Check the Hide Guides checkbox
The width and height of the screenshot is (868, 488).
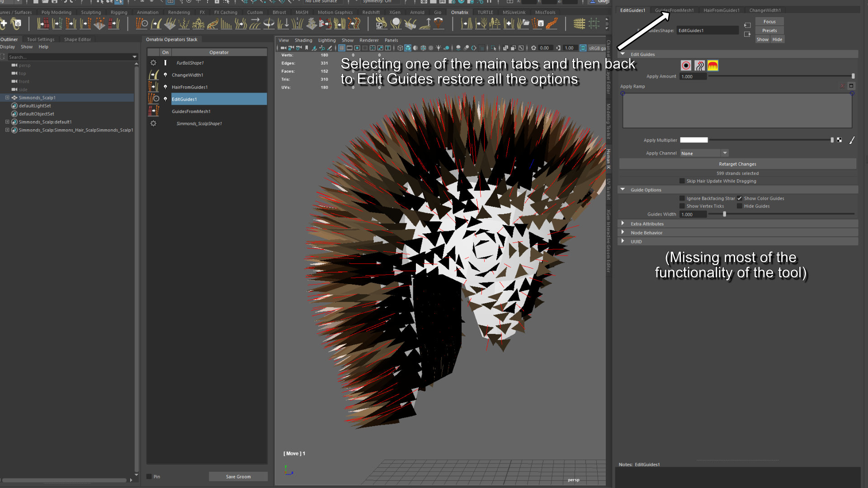tap(740, 206)
